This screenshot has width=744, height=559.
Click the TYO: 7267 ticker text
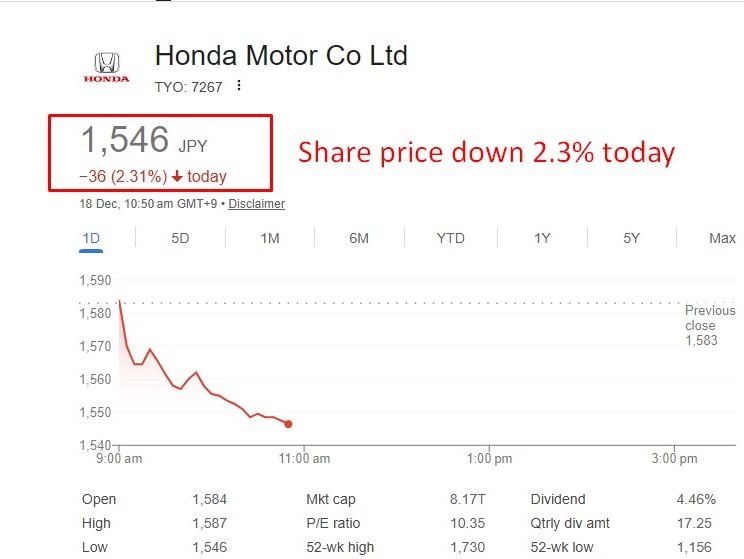coord(188,86)
